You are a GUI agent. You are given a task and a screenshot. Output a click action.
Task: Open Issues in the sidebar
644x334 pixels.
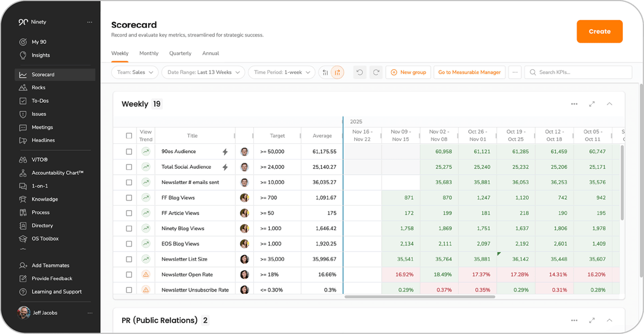[33, 114]
